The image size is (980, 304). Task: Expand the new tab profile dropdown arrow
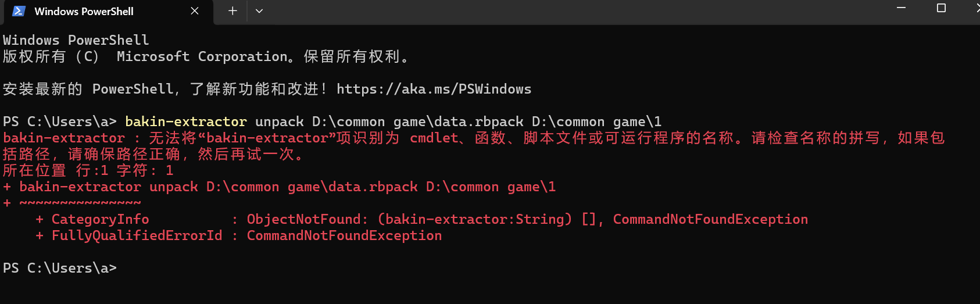pyautogui.click(x=259, y=11)
